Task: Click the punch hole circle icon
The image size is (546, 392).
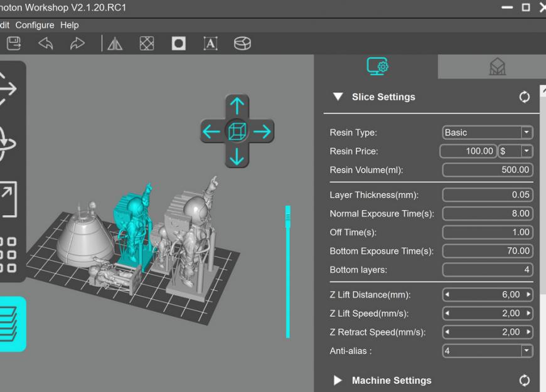Action: pos(179,43)
